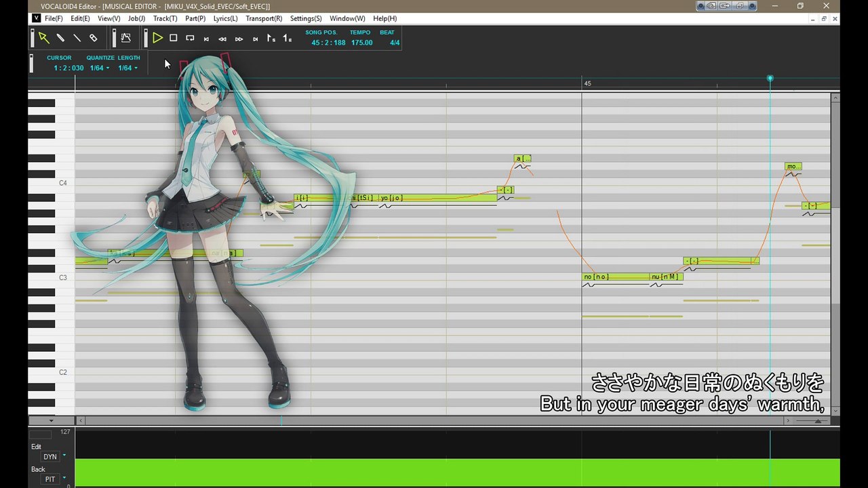Jump to song end
The image size is (868, 488).
255,39
